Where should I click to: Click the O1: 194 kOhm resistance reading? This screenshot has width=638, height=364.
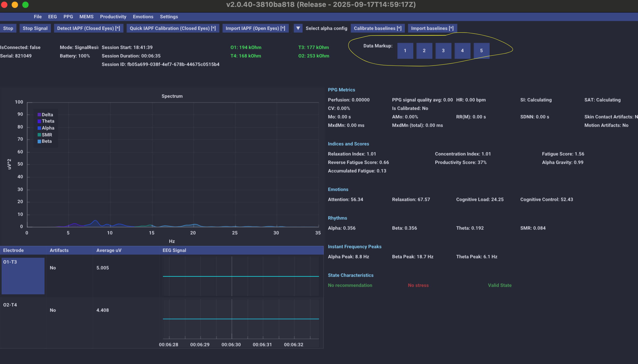(x=246, y=47)
